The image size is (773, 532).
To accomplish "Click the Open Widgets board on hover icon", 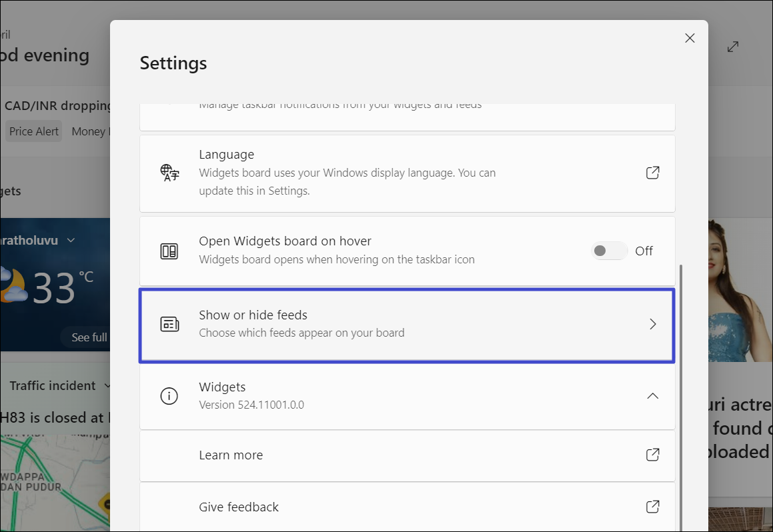I will tap(169, 251).
